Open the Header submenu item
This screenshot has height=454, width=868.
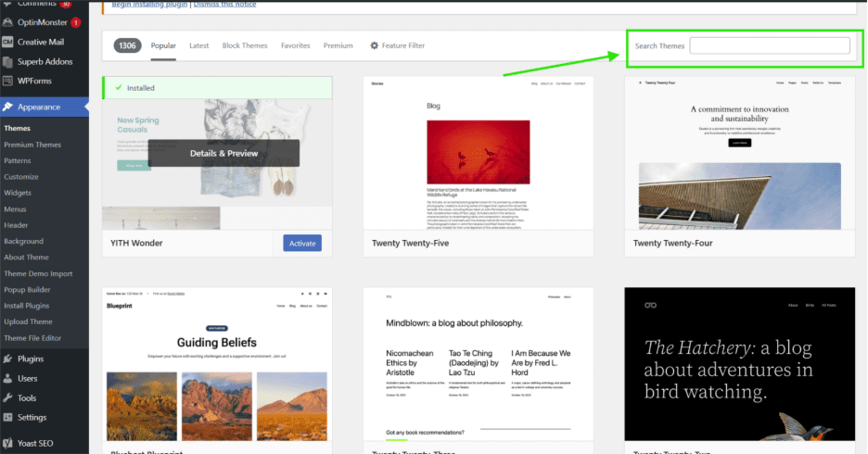[16, 225]
